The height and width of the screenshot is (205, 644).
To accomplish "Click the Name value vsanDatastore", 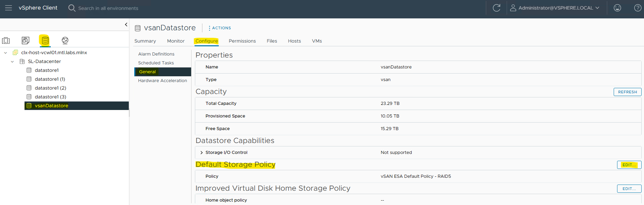I will 396,67.
